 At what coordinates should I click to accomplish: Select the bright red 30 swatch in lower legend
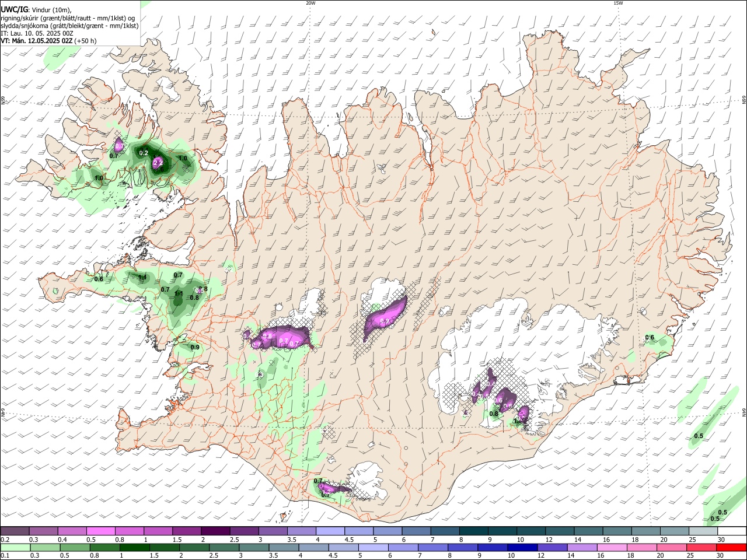pos(732,547)
